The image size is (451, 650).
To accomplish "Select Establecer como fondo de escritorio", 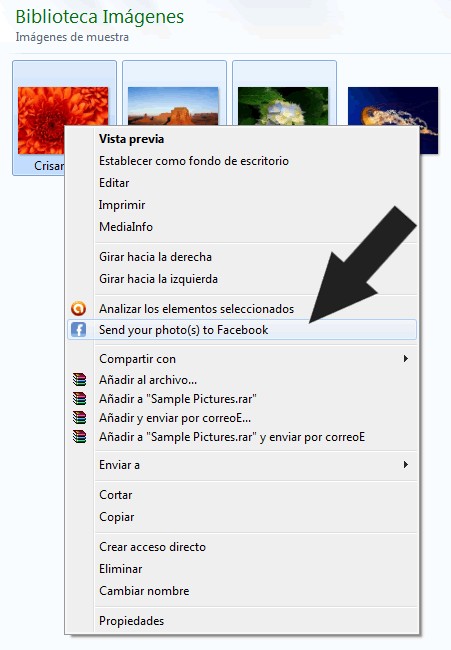I will 194,161.
